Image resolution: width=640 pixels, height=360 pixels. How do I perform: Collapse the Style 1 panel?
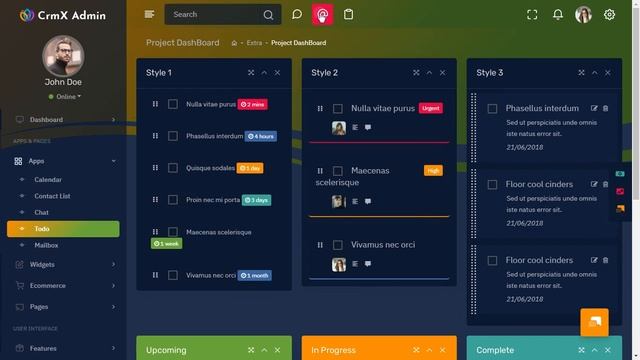pyautogui.click(x=264, y=73)
